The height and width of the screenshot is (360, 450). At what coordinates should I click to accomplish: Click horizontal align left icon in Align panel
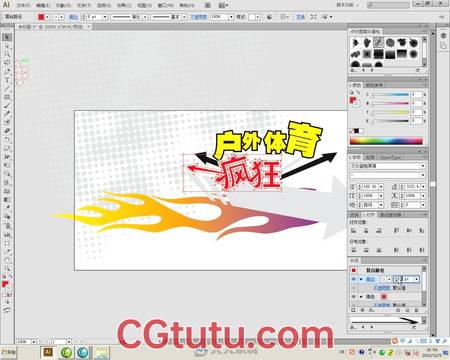(353, 230)
